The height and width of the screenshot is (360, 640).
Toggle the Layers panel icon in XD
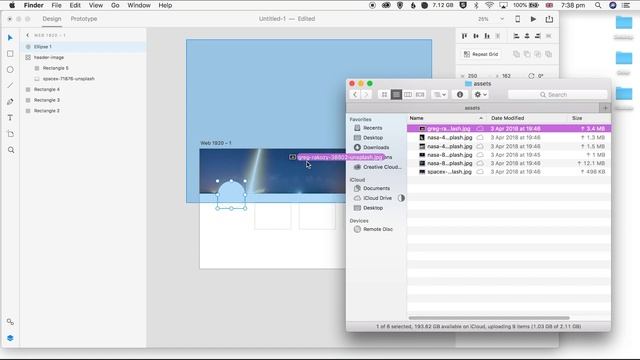tap(10, 338)
